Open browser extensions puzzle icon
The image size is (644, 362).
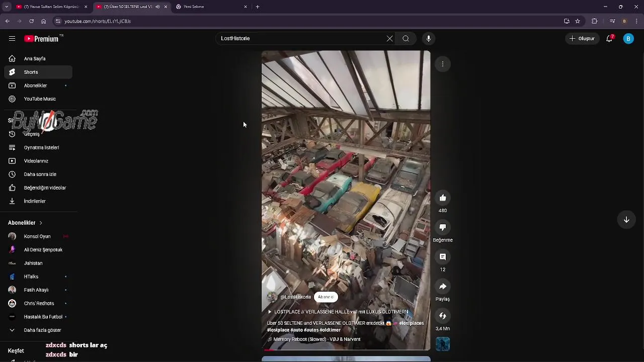point(595,21)
